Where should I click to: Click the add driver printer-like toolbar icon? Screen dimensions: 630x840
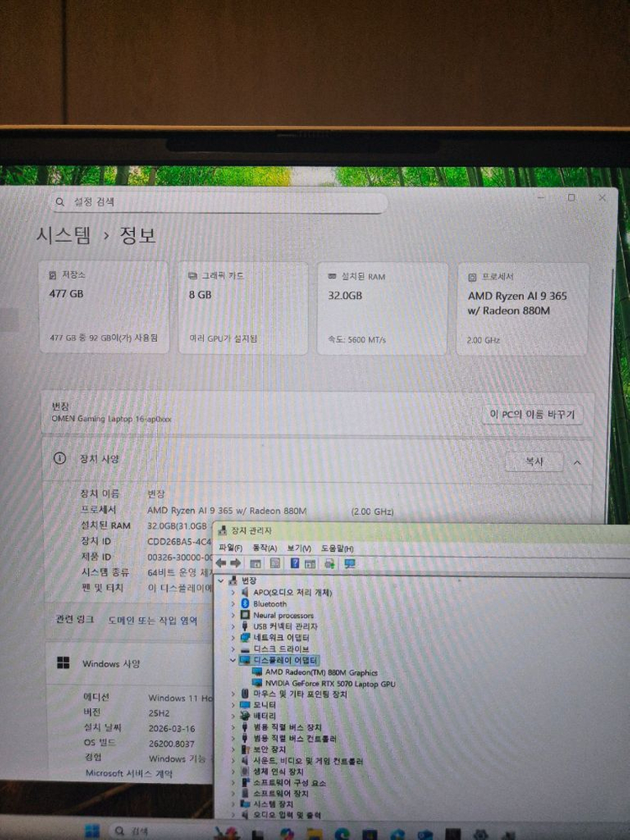click(329, 564)
